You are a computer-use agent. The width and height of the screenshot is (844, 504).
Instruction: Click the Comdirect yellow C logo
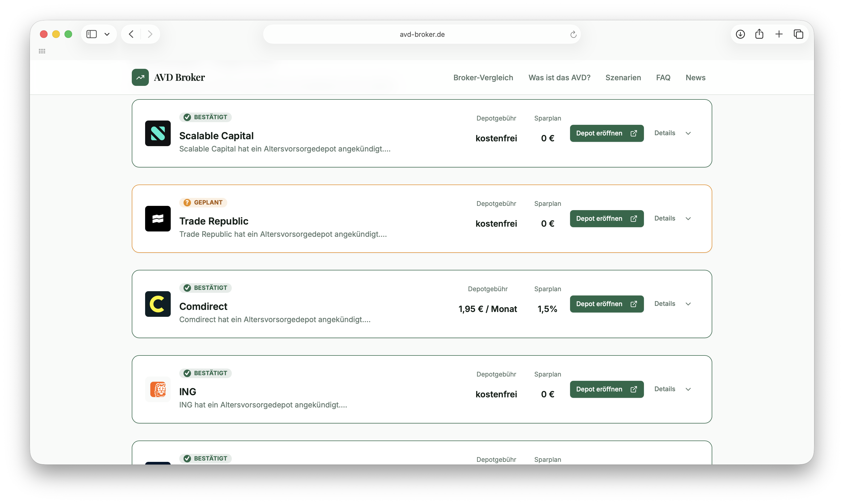158,304
